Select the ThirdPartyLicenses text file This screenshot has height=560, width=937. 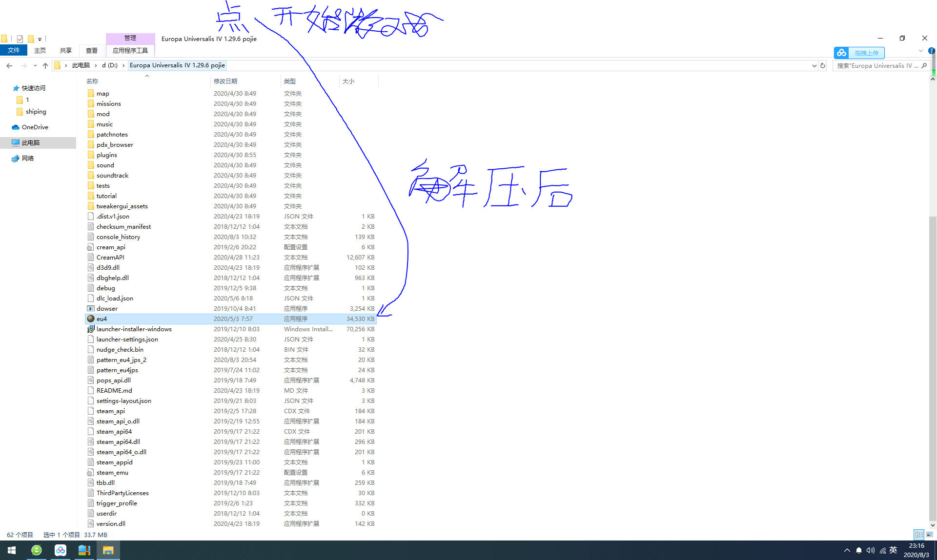pos(230,493)
